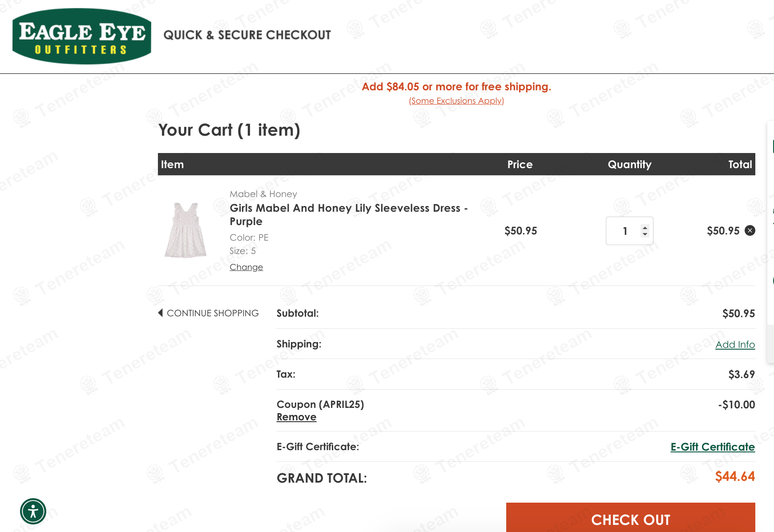Image resolution: width=774 pixels, height=532 pixels.
Task: Click the Continue Shopping back arrow
Action: coord(161,313)
